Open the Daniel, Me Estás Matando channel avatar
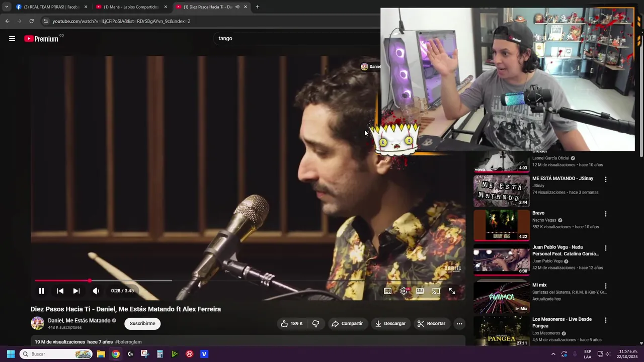The height and width of the screenshot is (362, 644). click(x=37, y=323)
